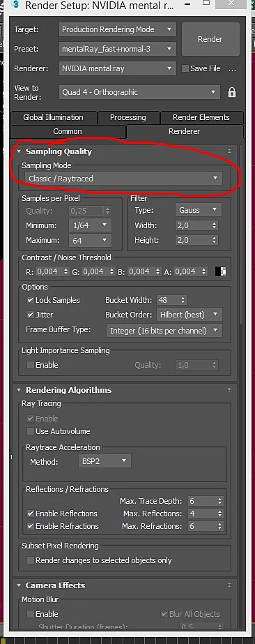
Task: Disable the Jitter checkbox
Action: [31, 315]
